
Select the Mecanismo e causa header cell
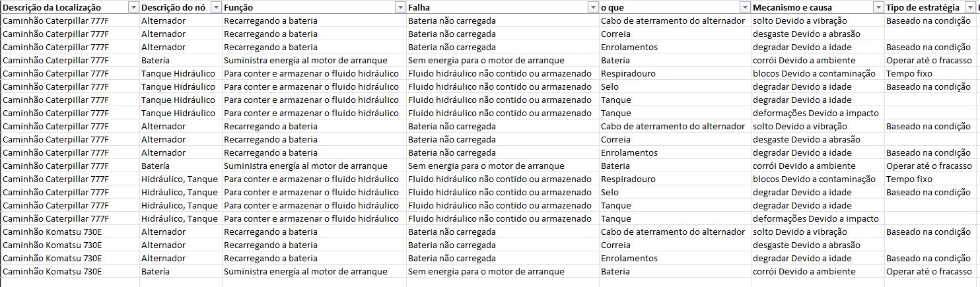coord(818,7)
